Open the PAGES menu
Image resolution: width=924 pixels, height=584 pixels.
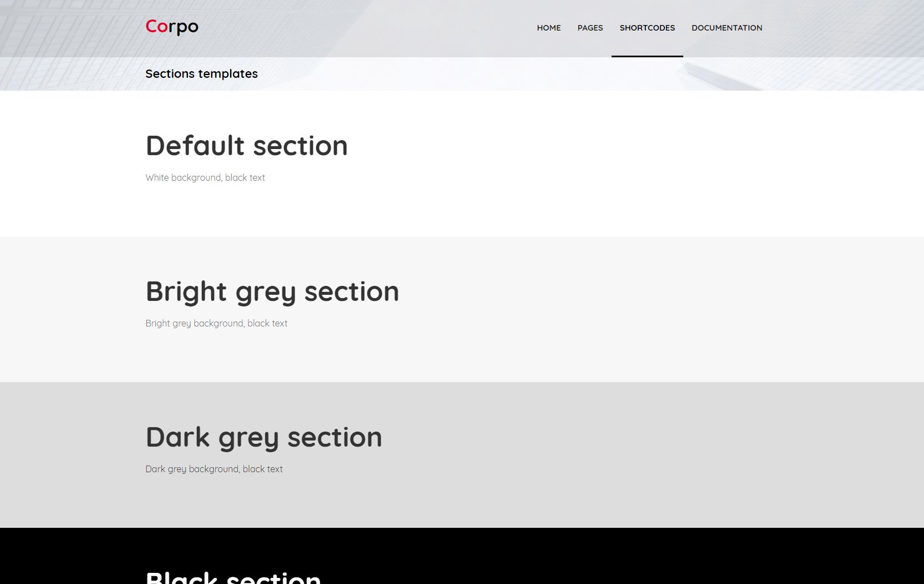point(590,28)
